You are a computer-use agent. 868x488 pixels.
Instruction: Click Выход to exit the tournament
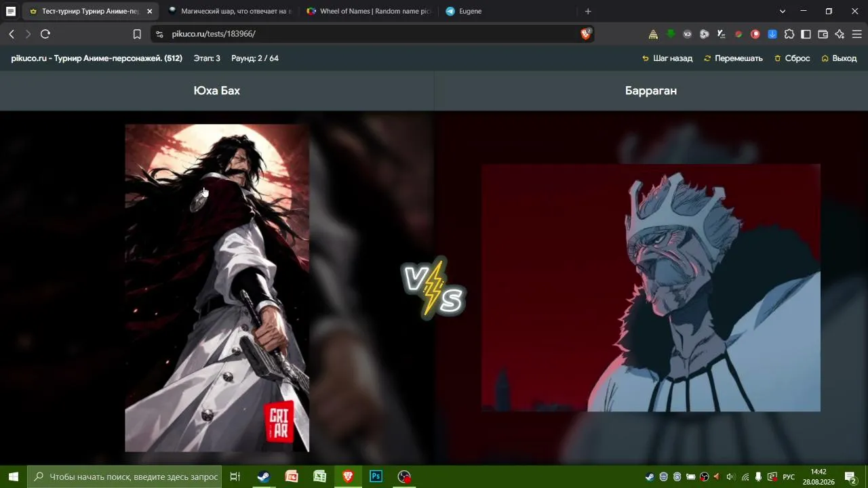click(x=839, y=58)
